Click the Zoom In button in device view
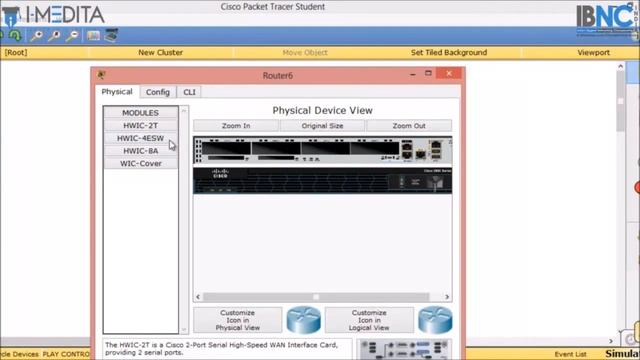640x360 pixels. coord(236,126)
